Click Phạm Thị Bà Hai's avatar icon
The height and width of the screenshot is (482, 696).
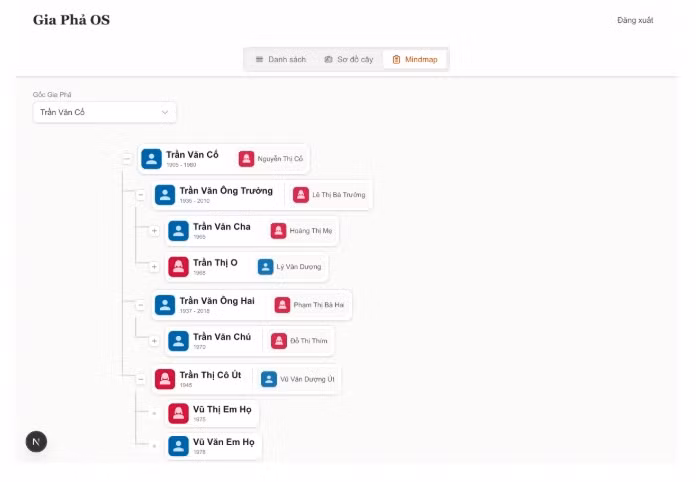click(x=283, y=305)
